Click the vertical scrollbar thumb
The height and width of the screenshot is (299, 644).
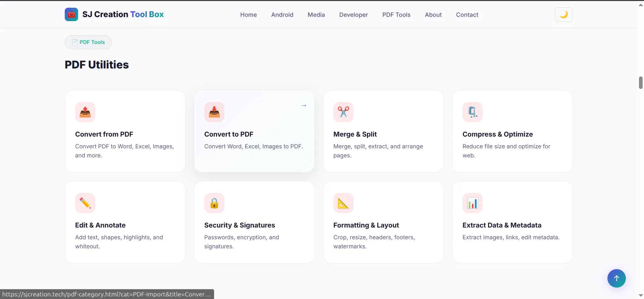click(641, 83)
